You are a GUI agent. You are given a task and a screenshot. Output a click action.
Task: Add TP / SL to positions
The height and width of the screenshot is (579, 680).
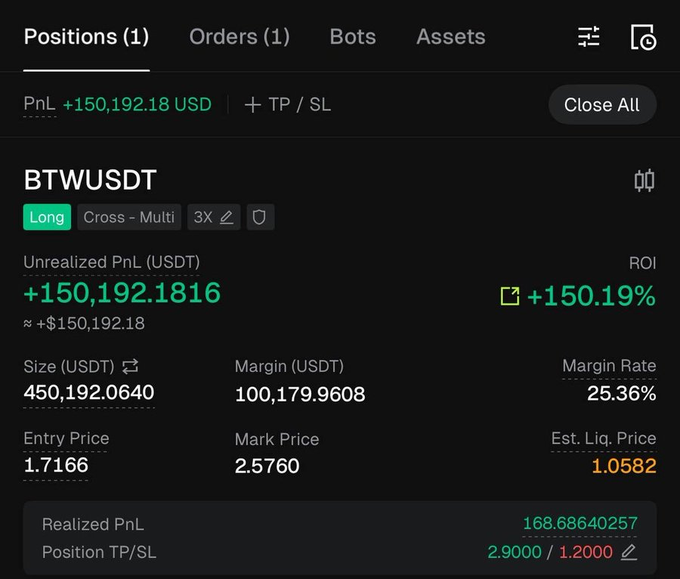pos(288,105)
